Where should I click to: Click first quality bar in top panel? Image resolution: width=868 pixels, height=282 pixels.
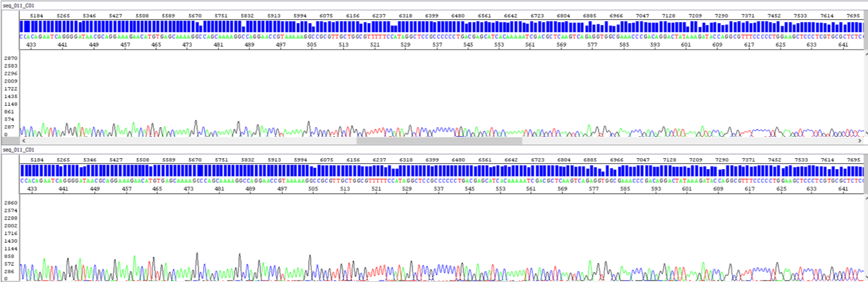click(x=22, y=26)
